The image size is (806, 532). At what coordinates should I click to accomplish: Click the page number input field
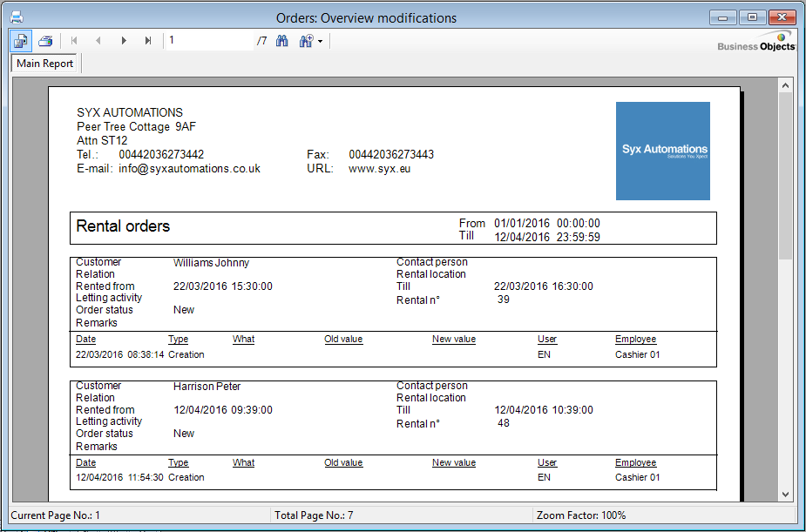[209, 41]
